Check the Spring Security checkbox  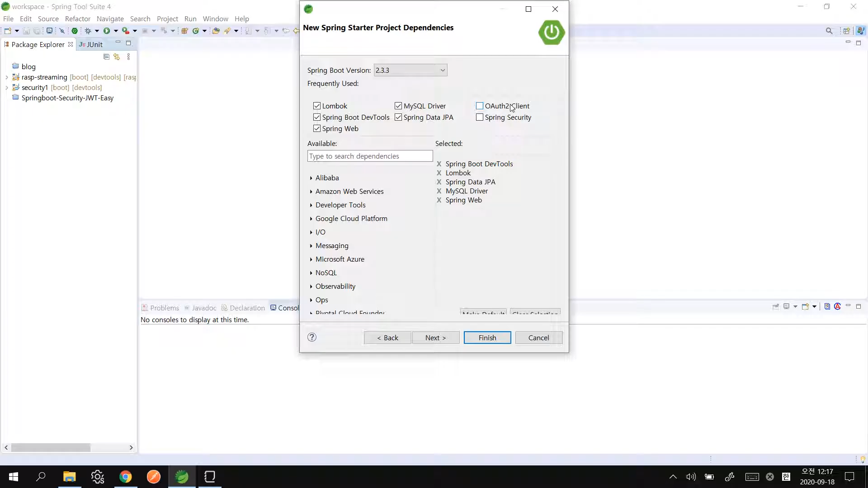click(x=480, y=117)
